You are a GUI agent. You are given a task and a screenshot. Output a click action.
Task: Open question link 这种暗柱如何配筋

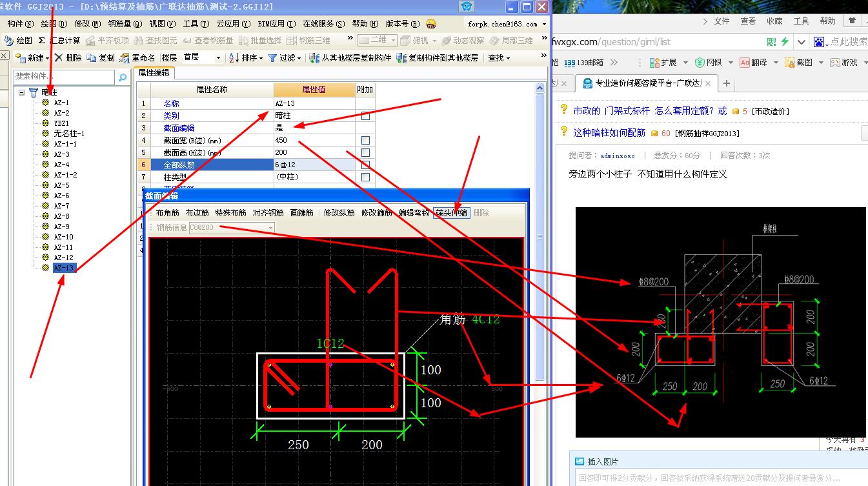click(x=609, y=132)
